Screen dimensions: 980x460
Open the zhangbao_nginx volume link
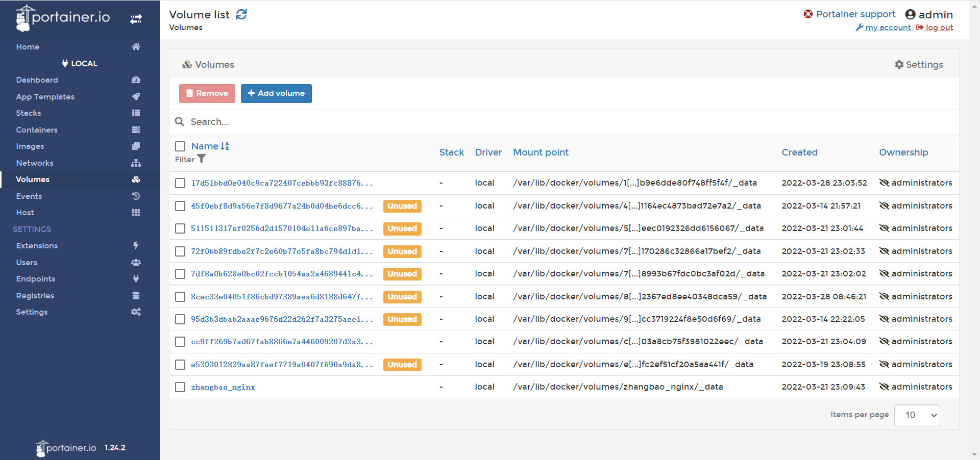223,387
